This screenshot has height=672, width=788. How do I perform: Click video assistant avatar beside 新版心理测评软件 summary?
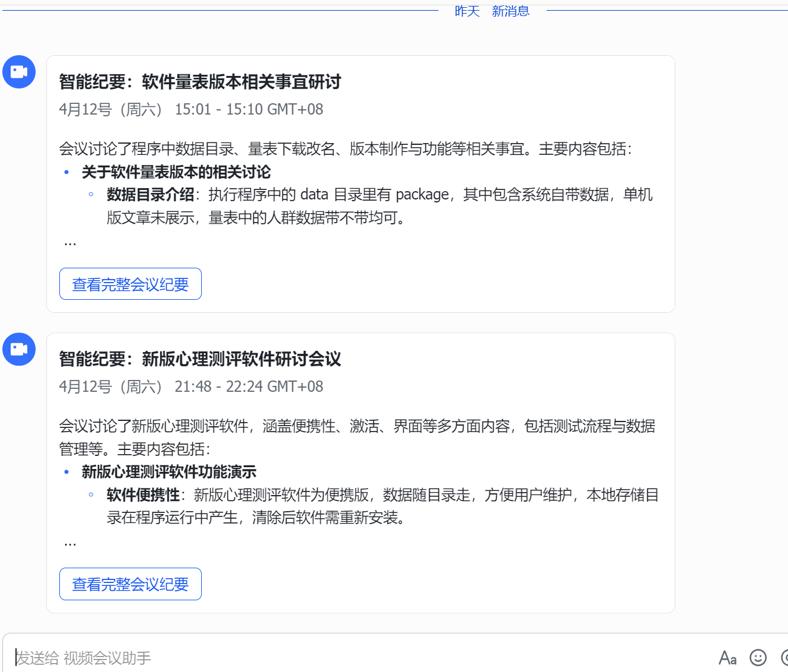(19, 349)
